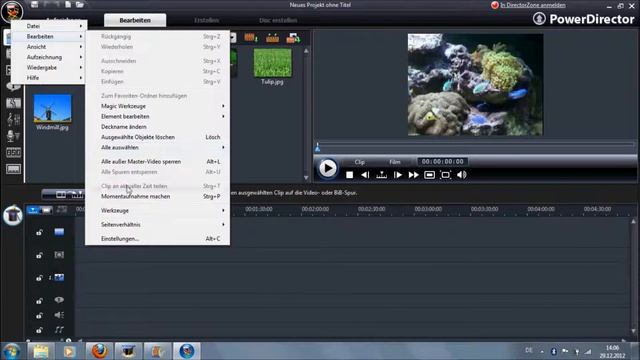Choose Momentaufnahme machen
The width and height of the screenshot is (640, 360).
158,196
